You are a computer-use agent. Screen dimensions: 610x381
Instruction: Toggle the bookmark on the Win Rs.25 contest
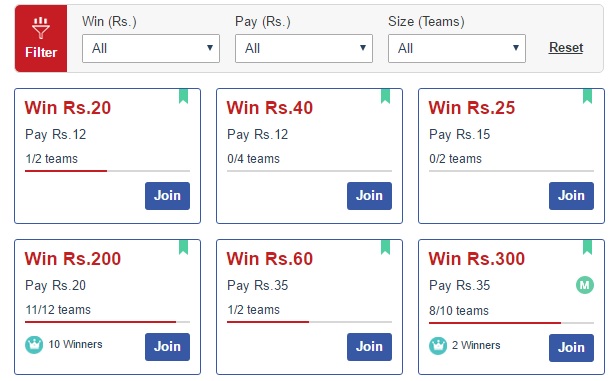point(587,96)
